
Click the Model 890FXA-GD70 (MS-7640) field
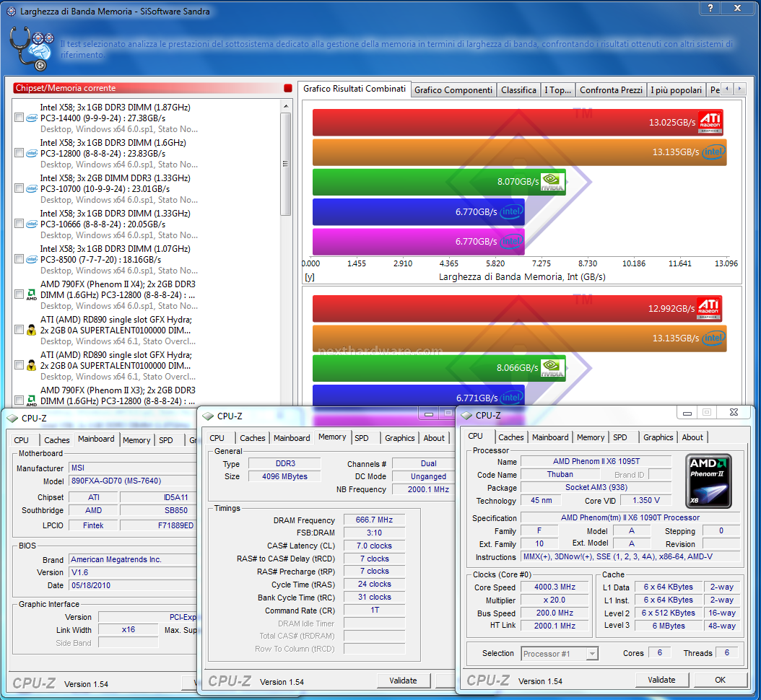click(133, 481)
